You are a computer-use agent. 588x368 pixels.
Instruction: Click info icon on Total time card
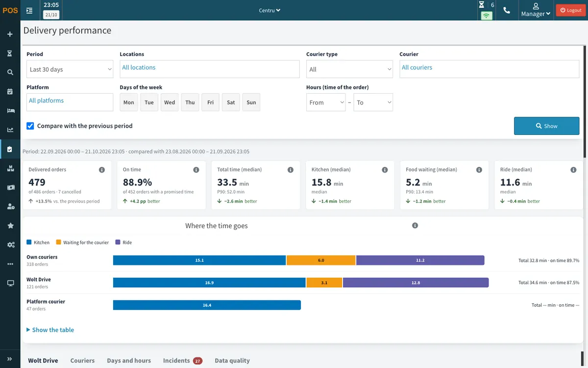point(291,170)
